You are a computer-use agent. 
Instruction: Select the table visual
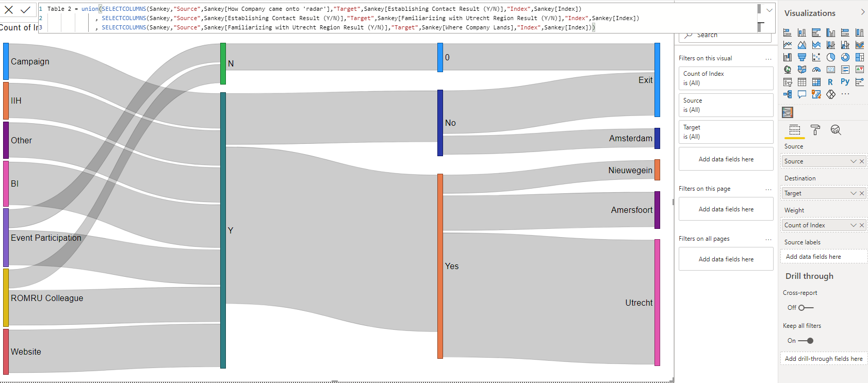802,82
